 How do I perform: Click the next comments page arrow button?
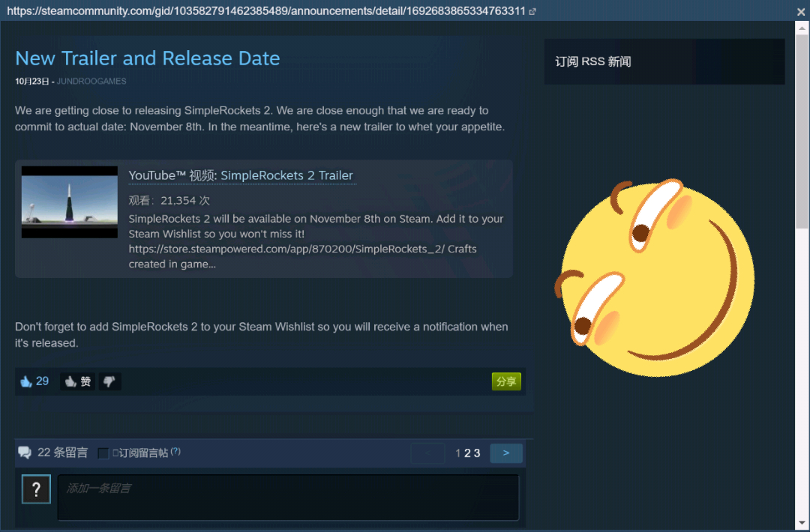[x=506, y=453]
